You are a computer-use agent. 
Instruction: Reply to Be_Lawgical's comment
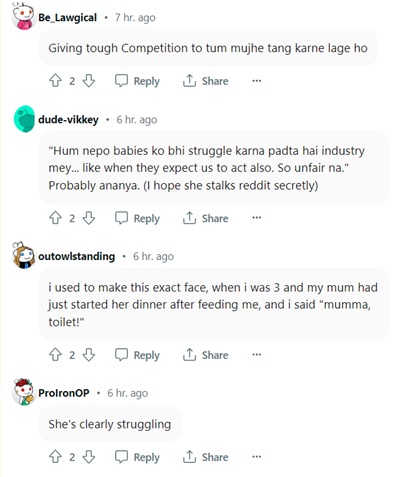point(137,81)
